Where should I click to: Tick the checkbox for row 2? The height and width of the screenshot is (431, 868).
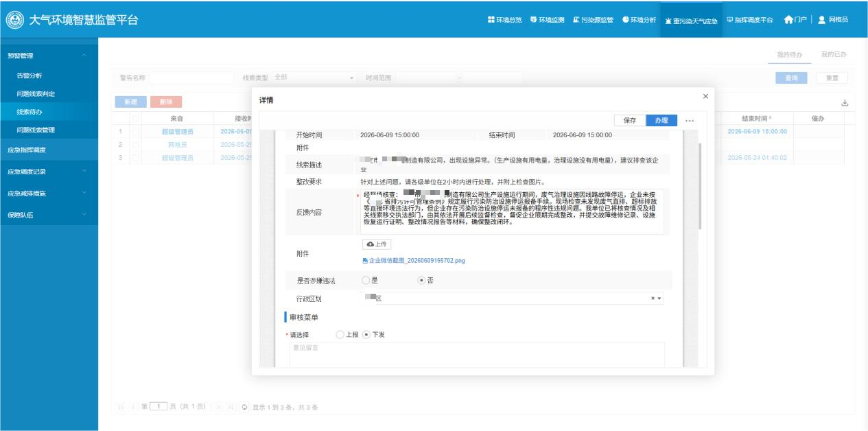pos(135,144)
